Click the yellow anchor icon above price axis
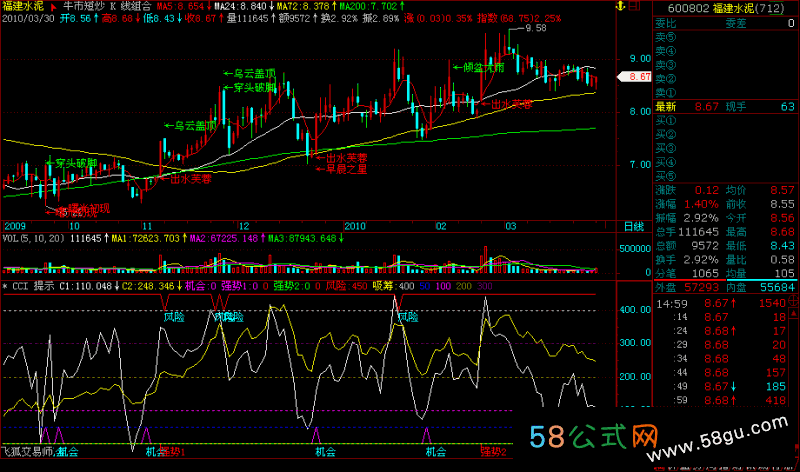Viewport: 800px width, 472px height. (x=620, y=6)
